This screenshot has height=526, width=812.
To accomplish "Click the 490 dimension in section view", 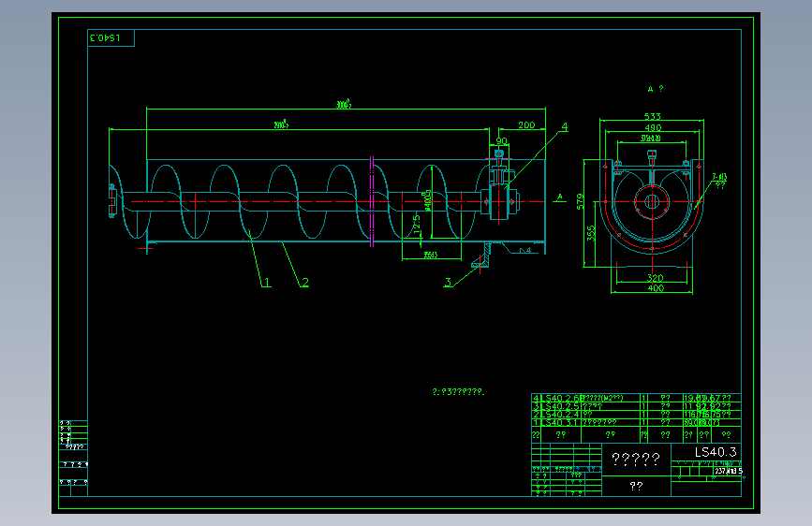I will point(653,127).
